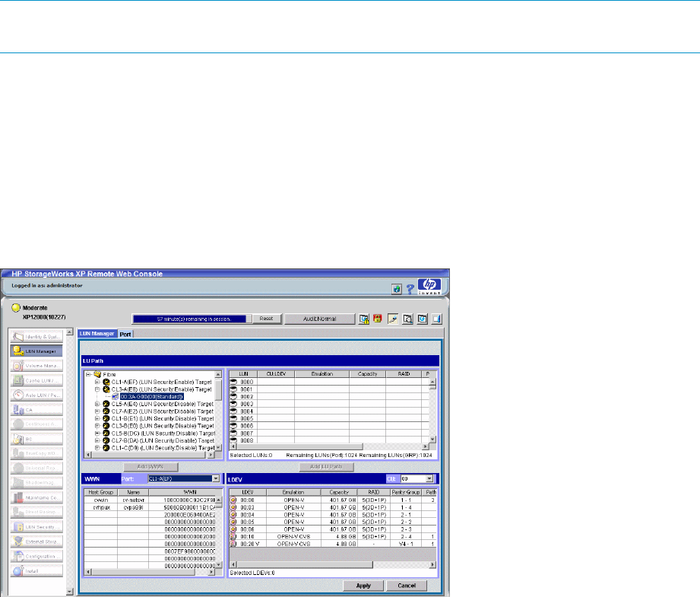Open the WWN Port dropdown
The height and width of the screenshot is (597, 700).
click(x=184, y=478)
